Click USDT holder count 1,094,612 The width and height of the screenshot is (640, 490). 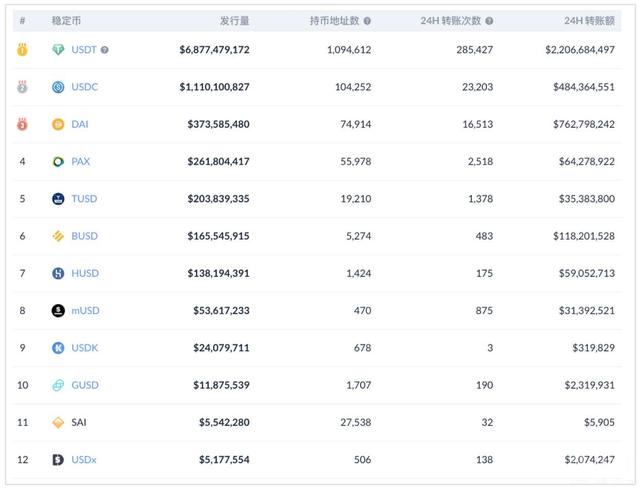(349, 50)
